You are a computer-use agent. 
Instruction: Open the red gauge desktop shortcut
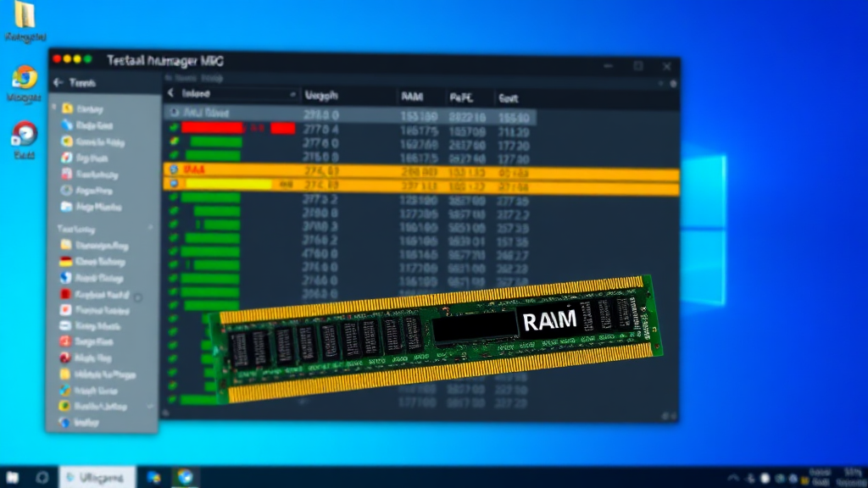tap(25, 134)
